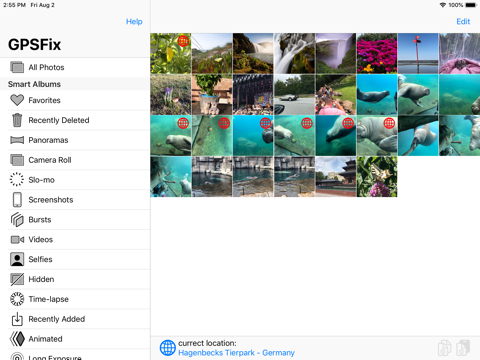Open the All Photos album
Image resolution: width=480 pixels, height=360 pixels.
pos(75,67)
